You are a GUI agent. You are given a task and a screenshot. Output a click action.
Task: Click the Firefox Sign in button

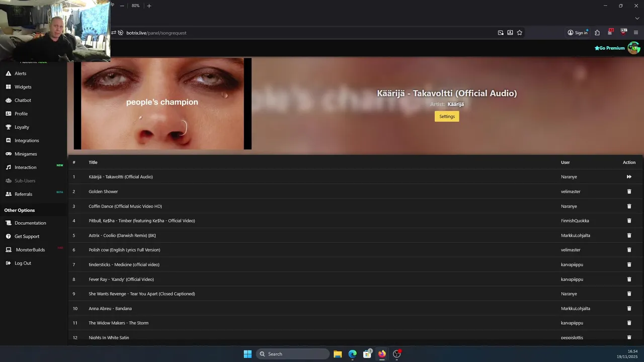tap(578, 33)
